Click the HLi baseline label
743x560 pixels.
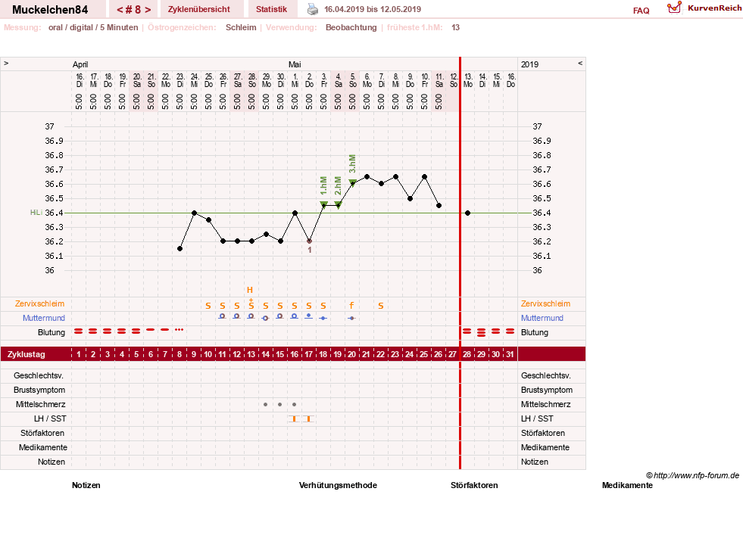tap(36, 213)
